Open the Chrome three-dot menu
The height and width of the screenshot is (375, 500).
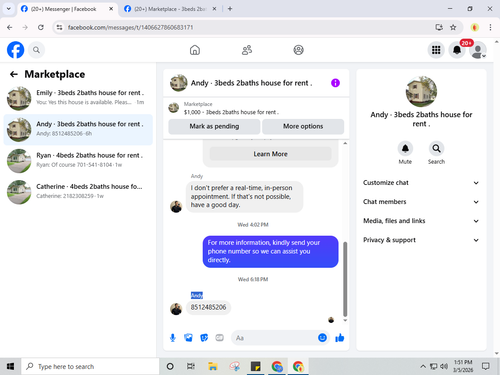tap(490, 27)
